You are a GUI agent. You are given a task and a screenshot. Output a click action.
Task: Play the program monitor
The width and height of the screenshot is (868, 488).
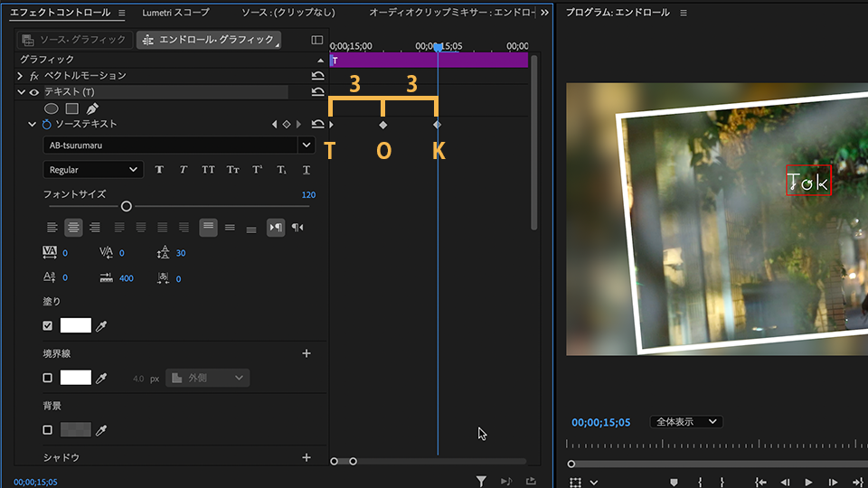click(808, 483)
